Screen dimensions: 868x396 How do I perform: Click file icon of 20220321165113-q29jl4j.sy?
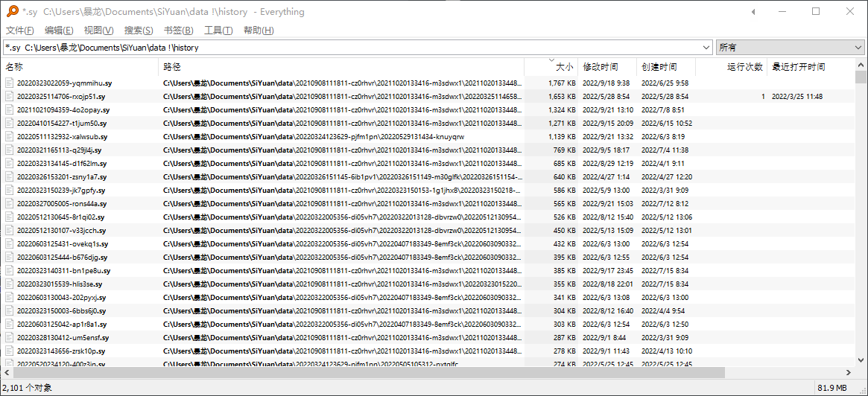click(10, 150)
